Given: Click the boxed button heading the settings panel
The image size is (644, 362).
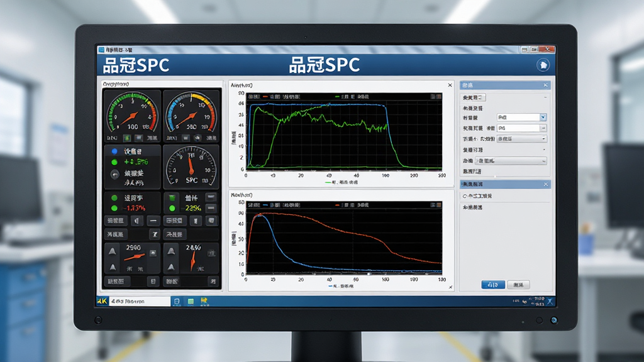Looking at the screenshot, I should tap(474, 97).
